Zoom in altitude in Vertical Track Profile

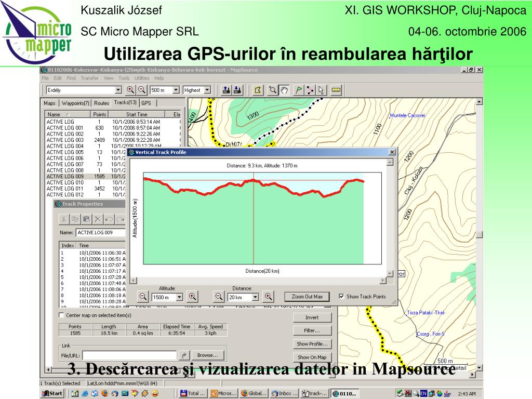click(192, 297)
